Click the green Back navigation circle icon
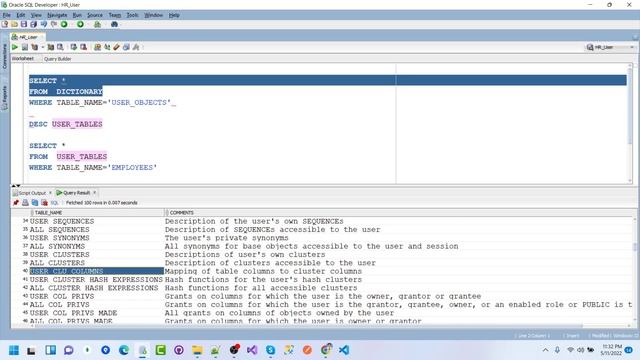The height and width of the screenshot is (360, 640). [64, 24]
